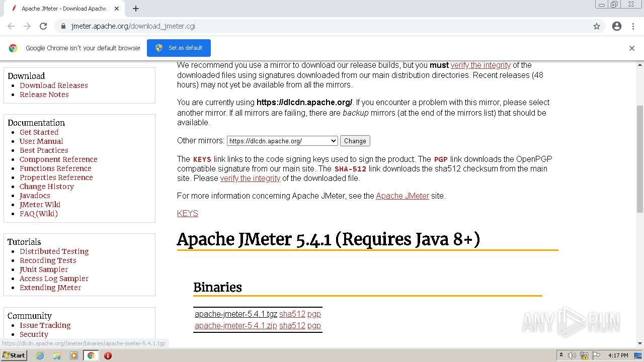Open sha512 link for the zip file
The height and width of the screenshot is (362, 644).
click(x=292, y=325)
